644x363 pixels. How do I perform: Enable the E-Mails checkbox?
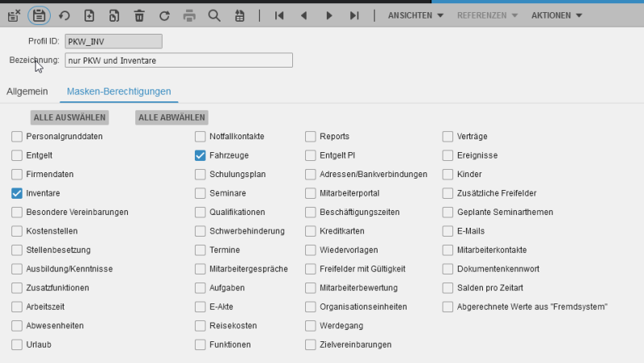click(x=448, y=231)
